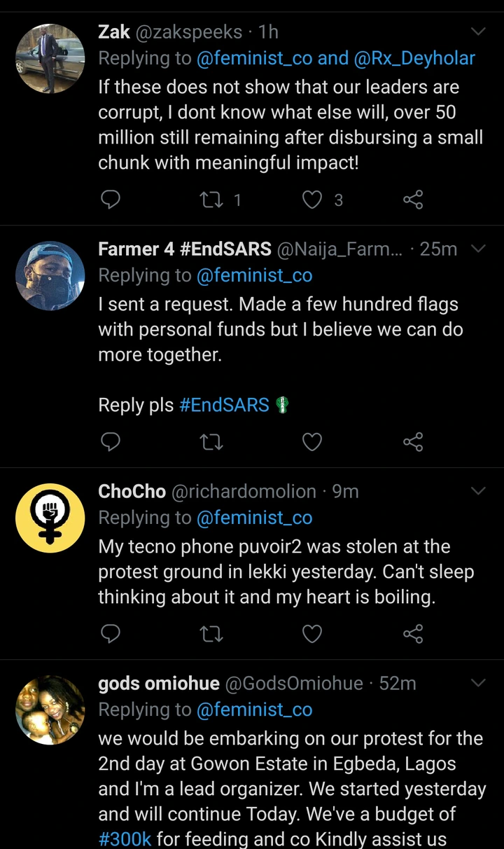Screen dimensions: 504x849
Task: Like the Farmer 4 flags tweet
Action: click(x=311, y=442)
